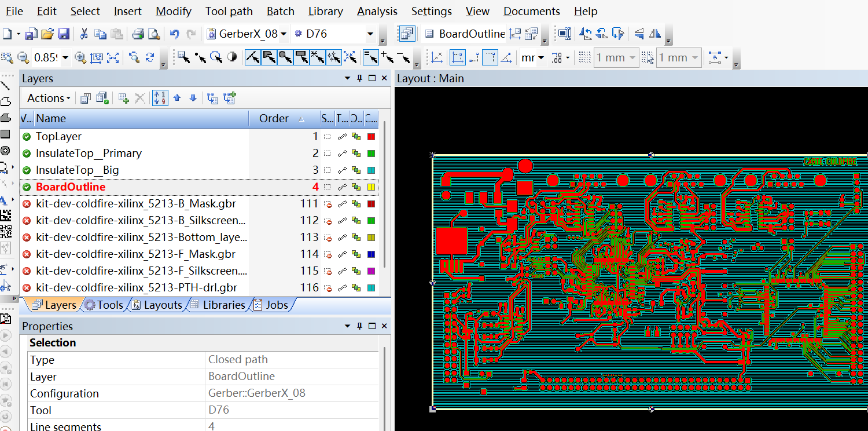Select the Circle pad drawing tool
This screenshot has height=431, width=868.
pyautogui.click(x=5, y=151)
